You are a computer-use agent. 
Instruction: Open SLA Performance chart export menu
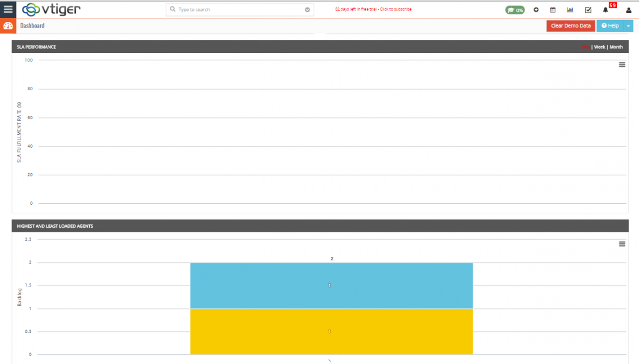pyautogui.click(x=622, y=65)
